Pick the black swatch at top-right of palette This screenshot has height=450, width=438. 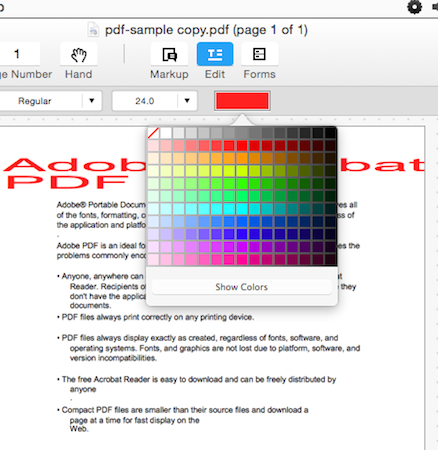coord(330,133)
